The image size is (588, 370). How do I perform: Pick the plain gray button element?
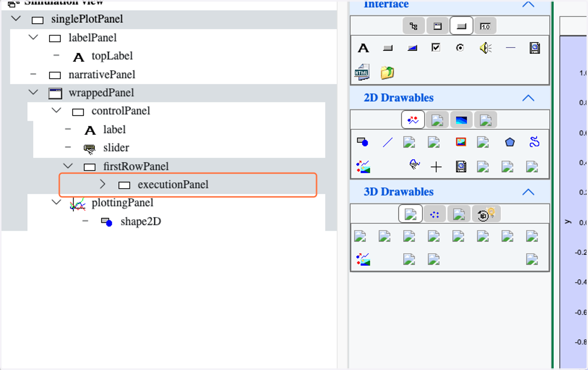point(388,48)
